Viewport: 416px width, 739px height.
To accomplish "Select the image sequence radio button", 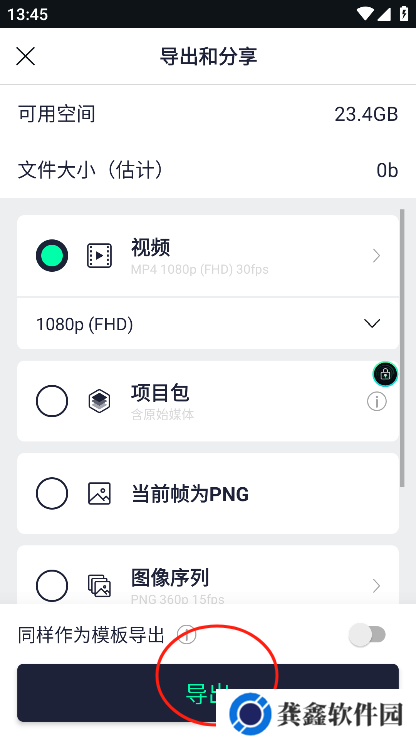I will pos(52,586).
